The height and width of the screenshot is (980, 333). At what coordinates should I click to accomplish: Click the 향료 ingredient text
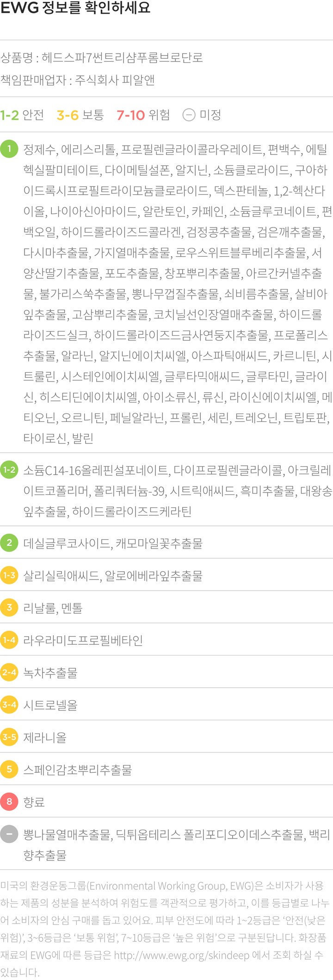click(34, 802)
